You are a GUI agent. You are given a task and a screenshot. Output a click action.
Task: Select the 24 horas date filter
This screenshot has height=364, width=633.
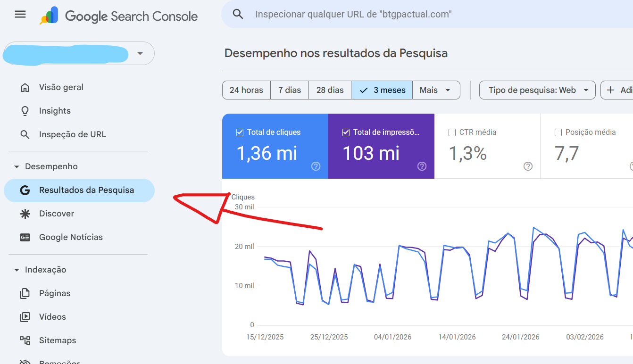coord(246,90)
